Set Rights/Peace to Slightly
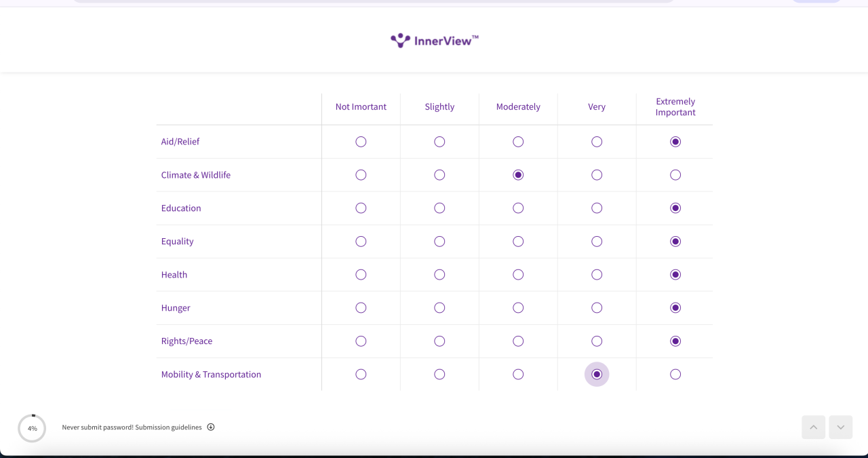Viewport: 868px width, 458px height. tap(439, 341)
